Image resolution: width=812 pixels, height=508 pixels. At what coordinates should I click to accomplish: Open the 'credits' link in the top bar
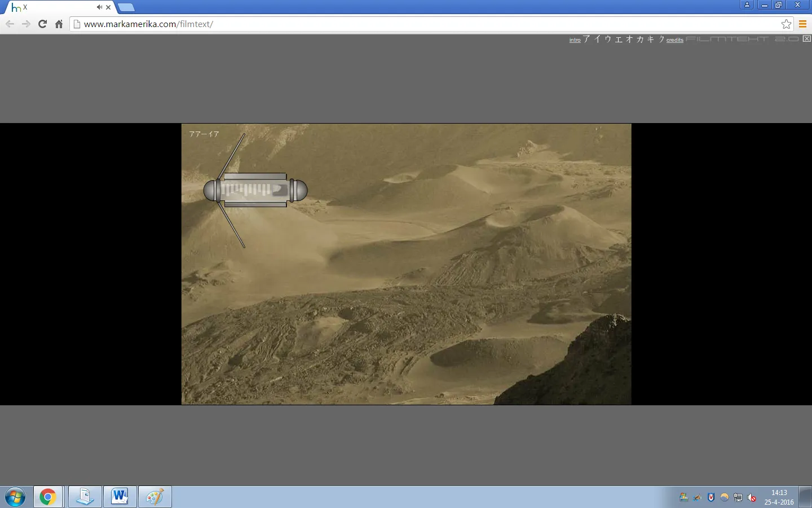click(674, 40)
